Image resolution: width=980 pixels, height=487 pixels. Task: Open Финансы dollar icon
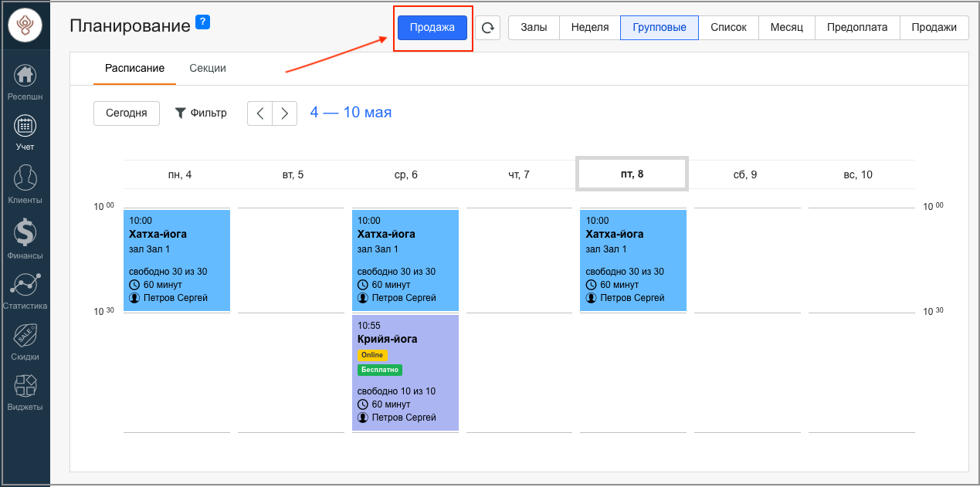click(x=25, y=232)
